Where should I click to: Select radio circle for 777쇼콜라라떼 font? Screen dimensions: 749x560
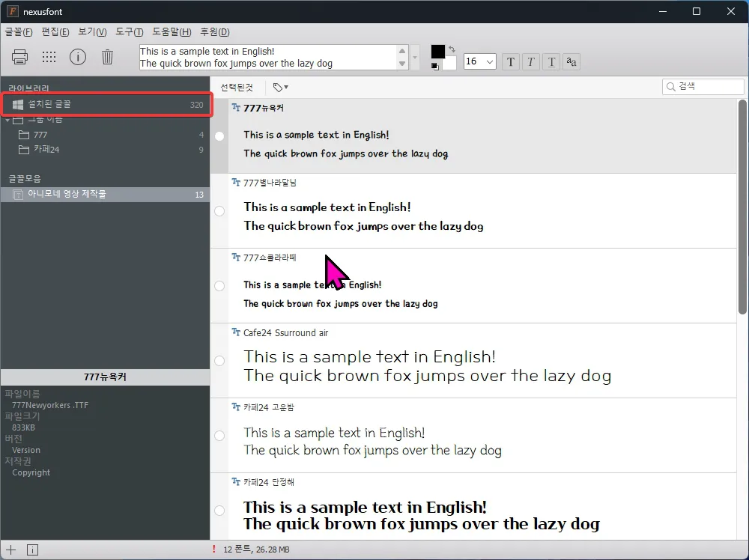pyautogui.click(x=219, y=285)
